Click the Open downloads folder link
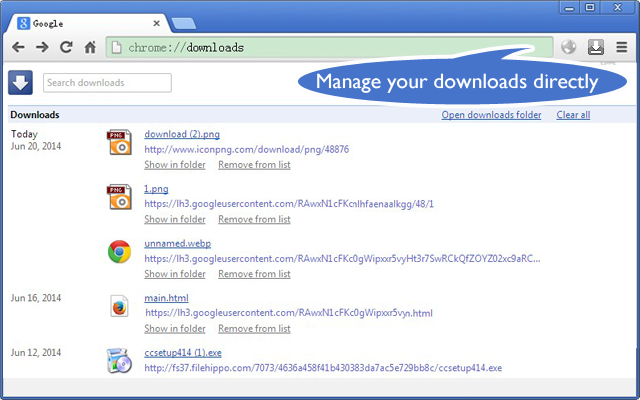Image resolution: width=640 pixels, height=400 pixels. (x=491, y=115)
